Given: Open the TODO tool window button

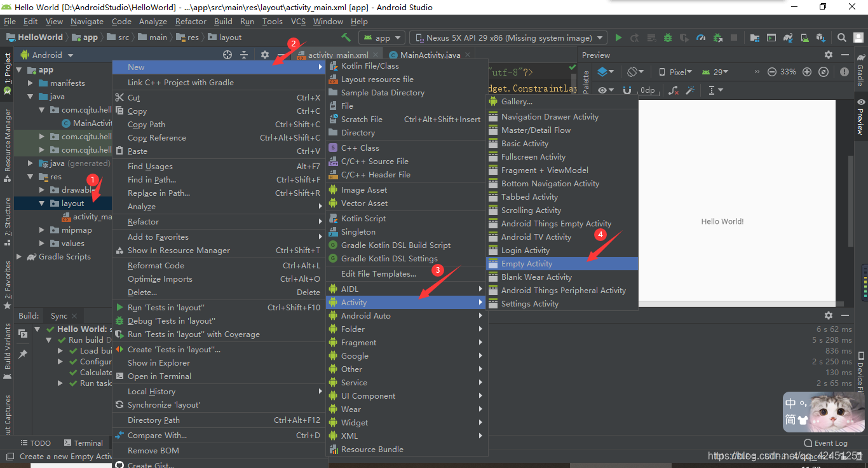Looking at the screenshot, I should (x=36, y=443).
